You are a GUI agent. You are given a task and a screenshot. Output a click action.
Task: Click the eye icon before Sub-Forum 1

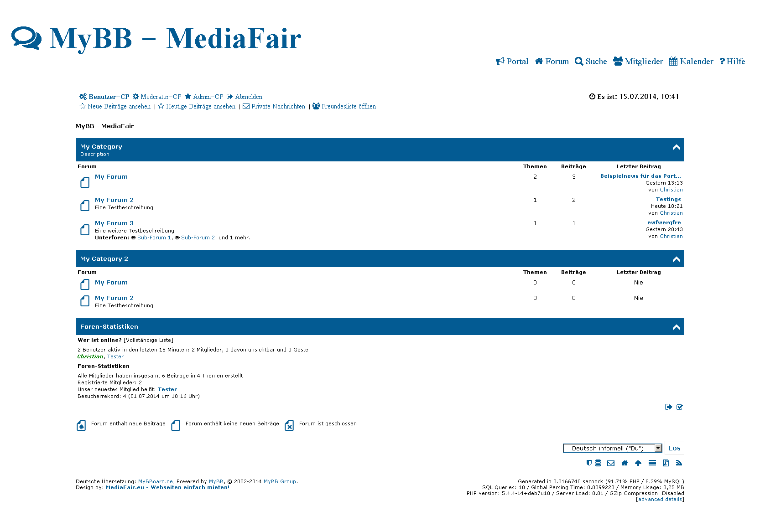[134, 238]
